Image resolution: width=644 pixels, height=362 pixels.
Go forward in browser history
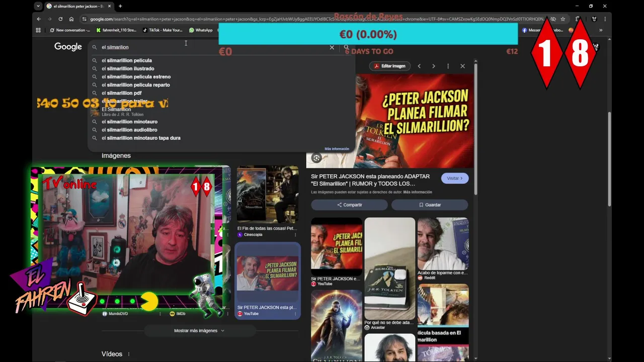(49, 19)
